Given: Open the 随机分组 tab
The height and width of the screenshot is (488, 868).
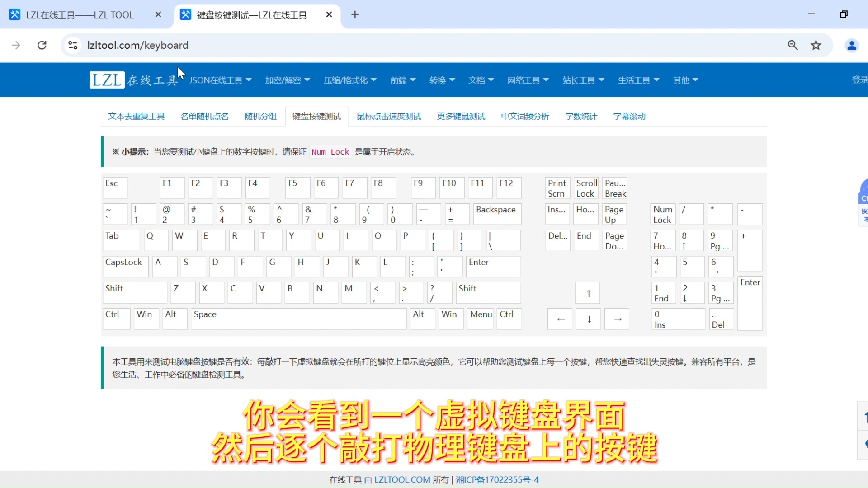Looking at the screenshot, I should click(x=260, y=116).
